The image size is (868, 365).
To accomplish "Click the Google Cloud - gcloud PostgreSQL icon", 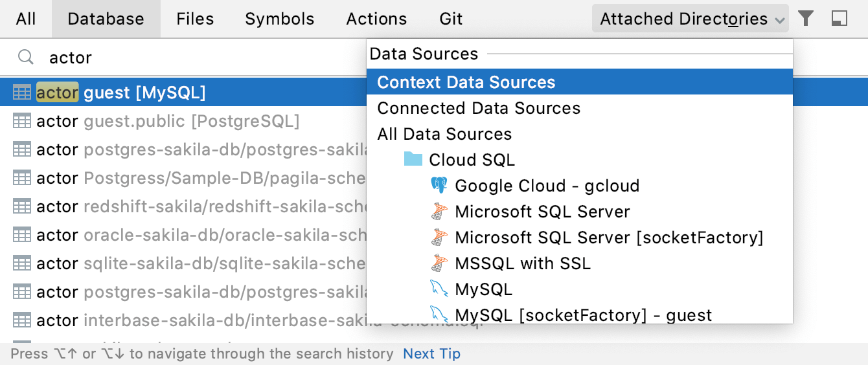I will (x=439, y=186).
